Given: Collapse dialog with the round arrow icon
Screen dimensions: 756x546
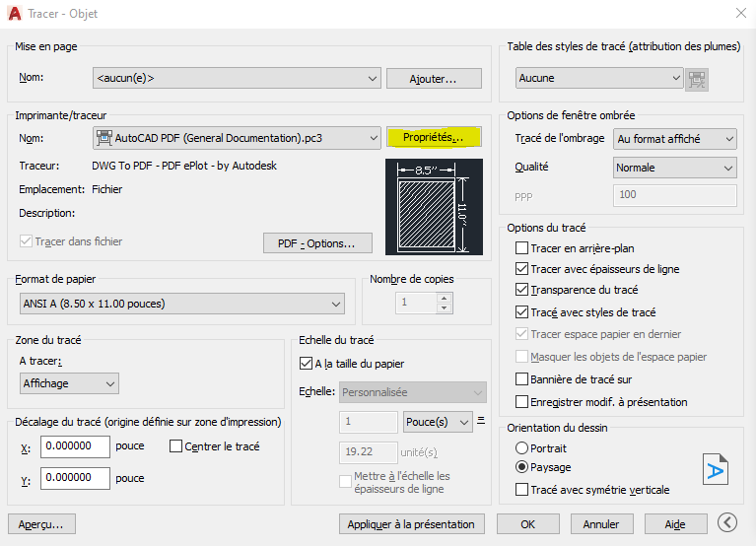Looking at the screenshot, I should [x=727, y=522].
